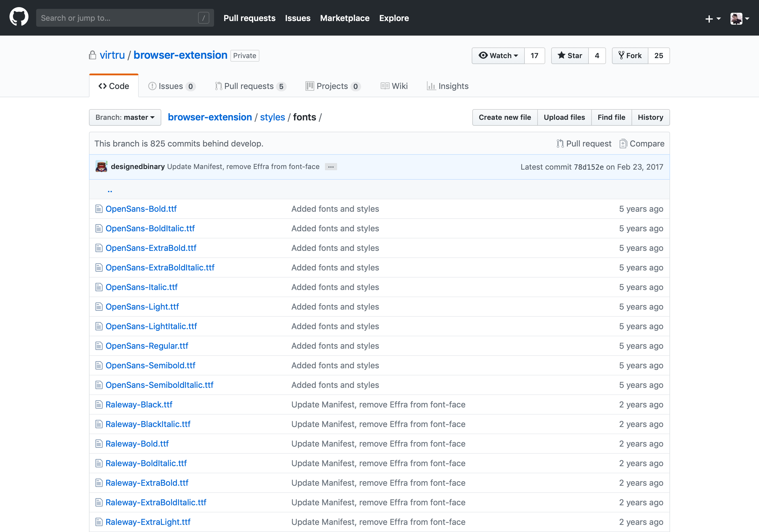Screen dimensions: 759x532
Task: Expand the commit message ellipsis
Action: (x=331, y=167)
